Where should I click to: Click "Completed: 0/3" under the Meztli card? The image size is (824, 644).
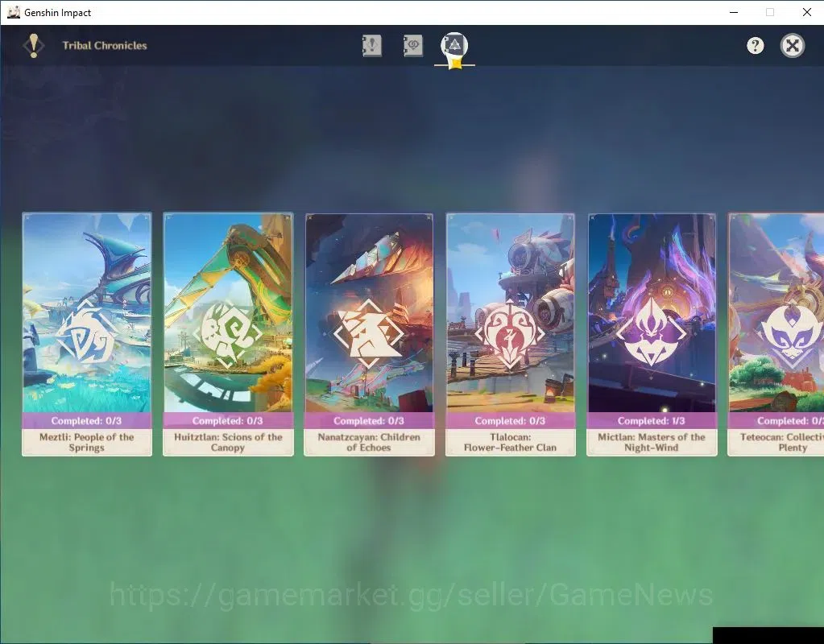click(87, 421)
